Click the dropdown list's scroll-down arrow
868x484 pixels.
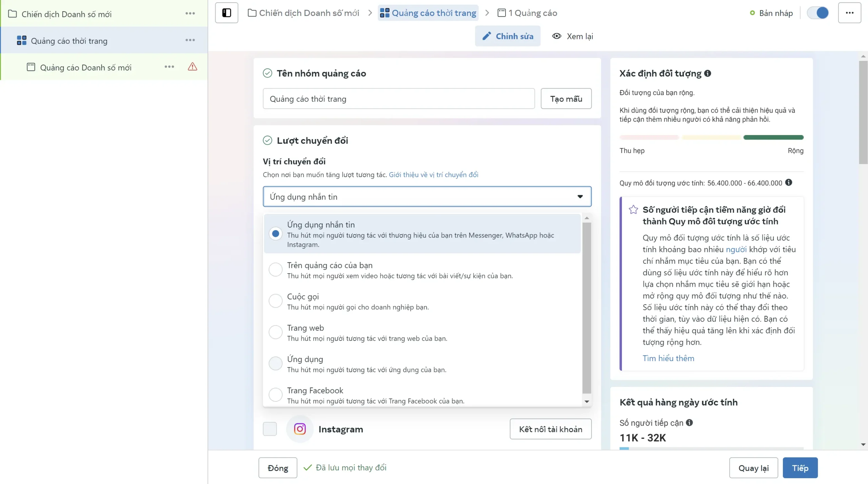pos(587,402)
